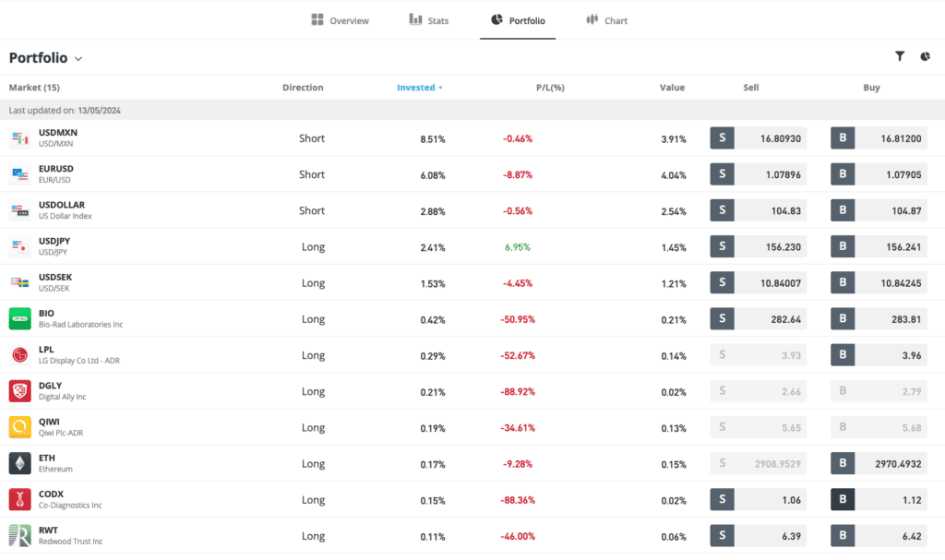The image size is (945, 560).
Task: Select the Ethereum ETH logo icon
Action: coord(19,463)
